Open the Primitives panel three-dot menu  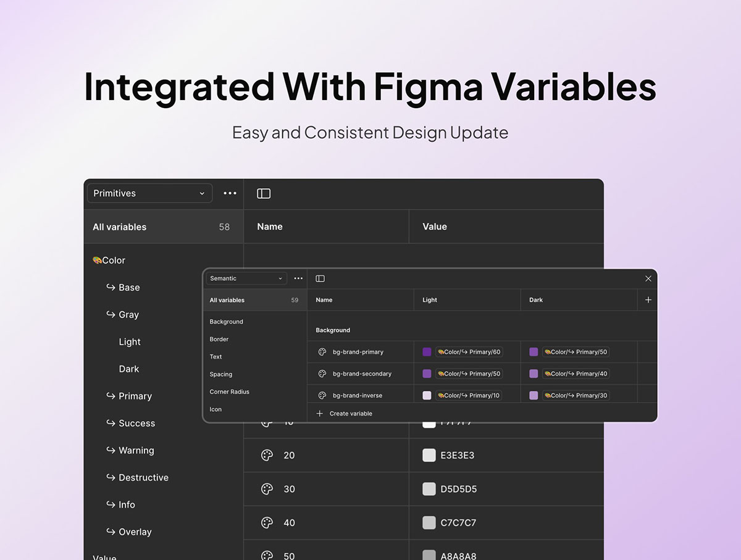[x=230, y=193]
